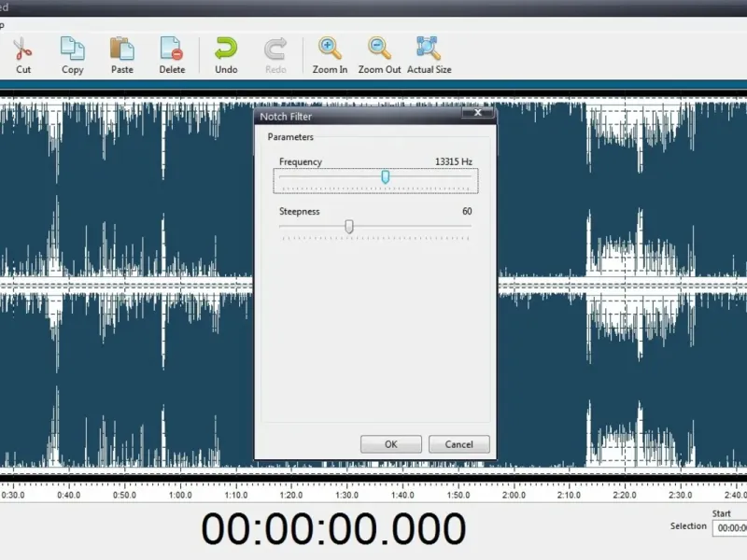Click the 2:00.0 mark on timeline ruler

coord(514,496)
